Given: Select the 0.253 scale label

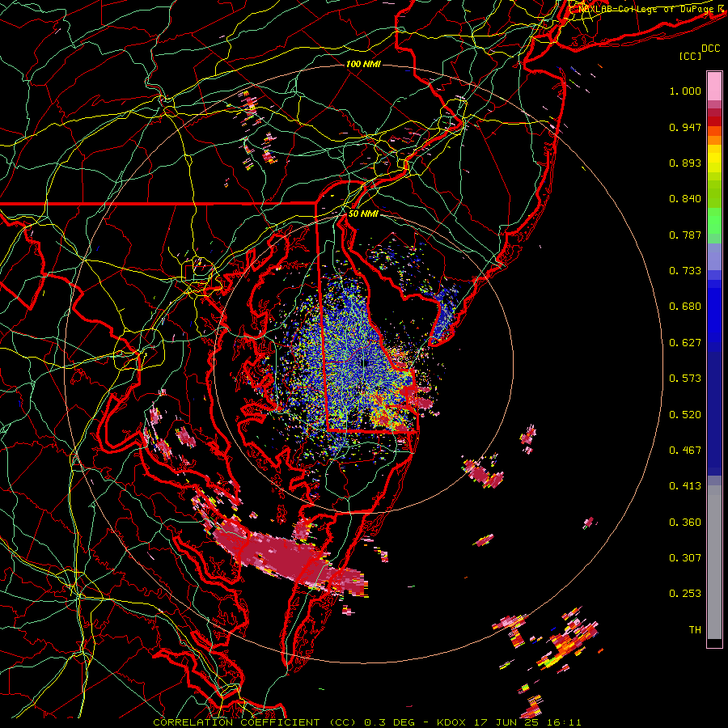Looking at the screenshot, I should pos(685,594).
